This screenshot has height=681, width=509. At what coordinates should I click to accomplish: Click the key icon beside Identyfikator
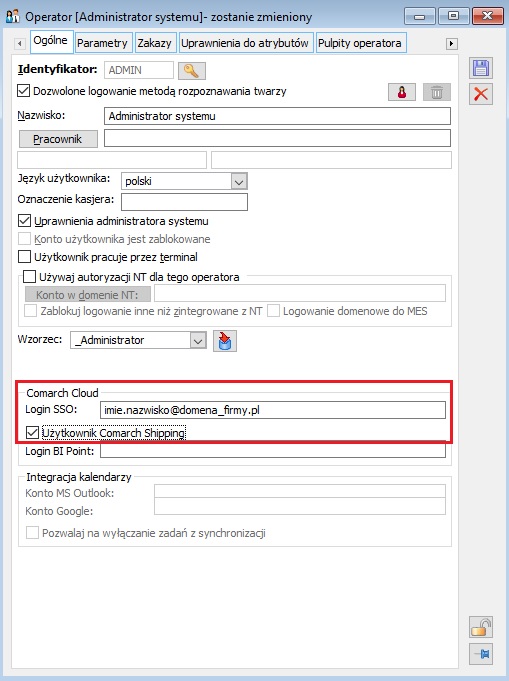(192, 70)
